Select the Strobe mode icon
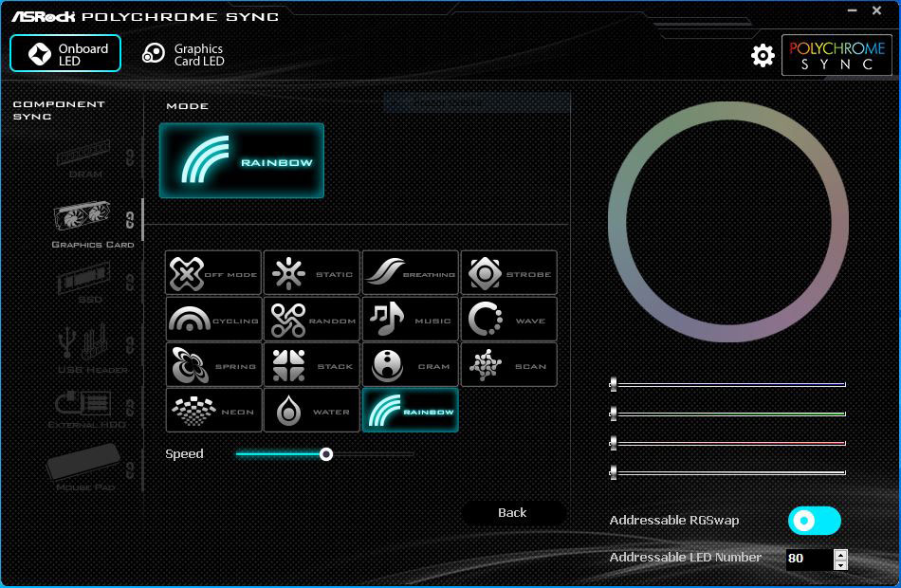901x588 pixels. point(508,273)
